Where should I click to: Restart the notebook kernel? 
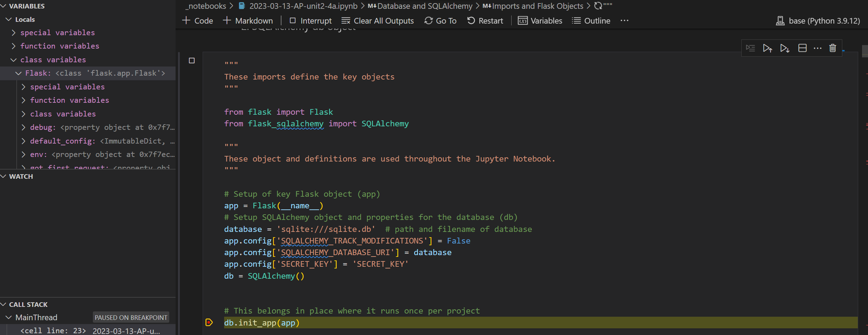pyautogui.click(x=485, y=21)
